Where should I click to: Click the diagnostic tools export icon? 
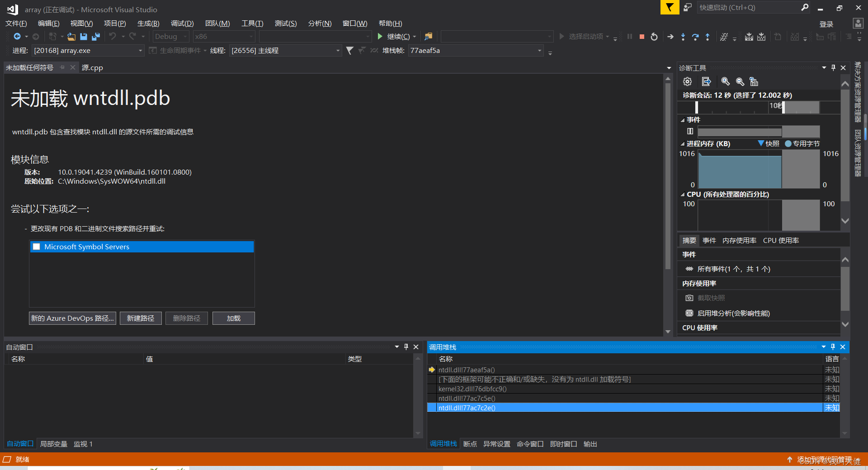[x=706, y=81]
